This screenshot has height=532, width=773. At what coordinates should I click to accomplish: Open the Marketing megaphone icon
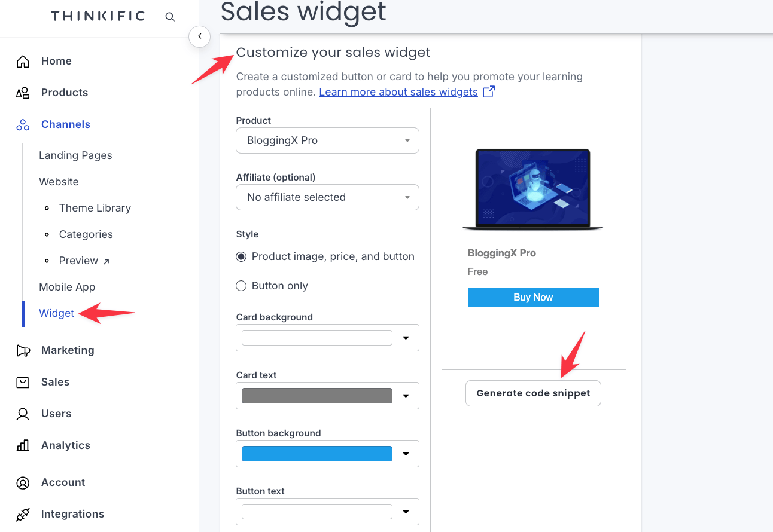coord(23,350)
